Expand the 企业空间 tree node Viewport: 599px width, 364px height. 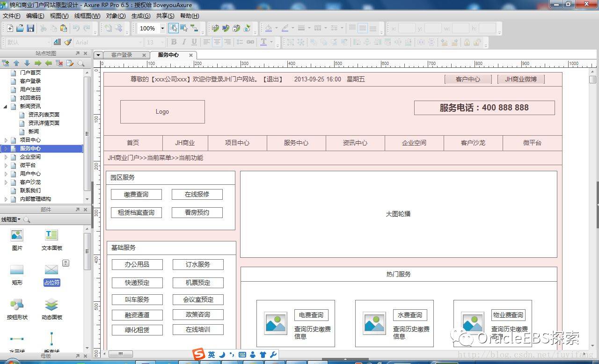6,157
